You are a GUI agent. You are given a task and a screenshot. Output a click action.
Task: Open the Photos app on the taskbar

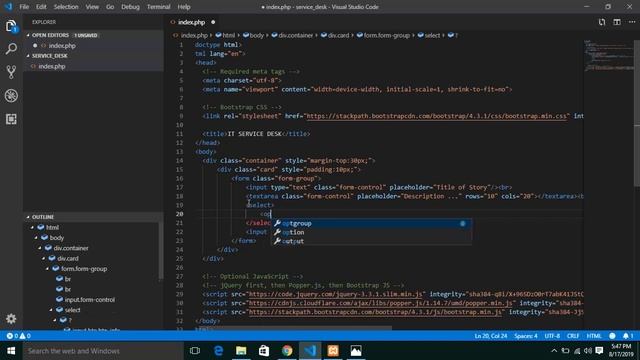pyautogui.click(x=356, y=351)
